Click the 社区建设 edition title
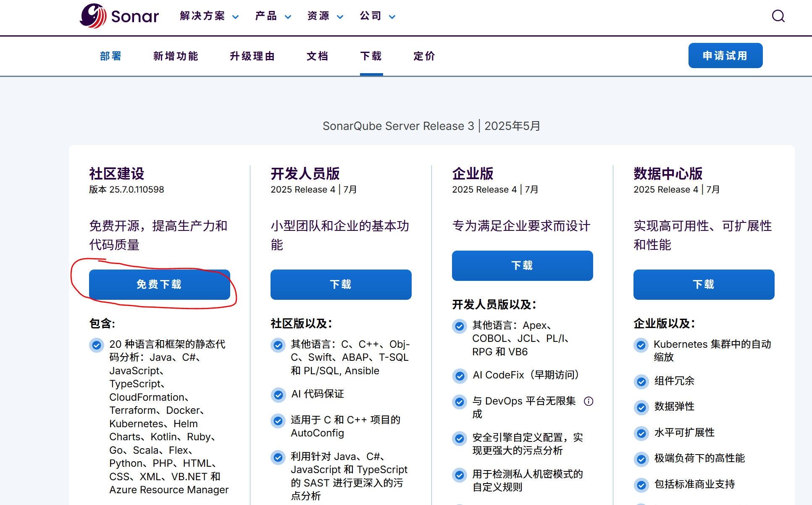 tap(117, 174)
